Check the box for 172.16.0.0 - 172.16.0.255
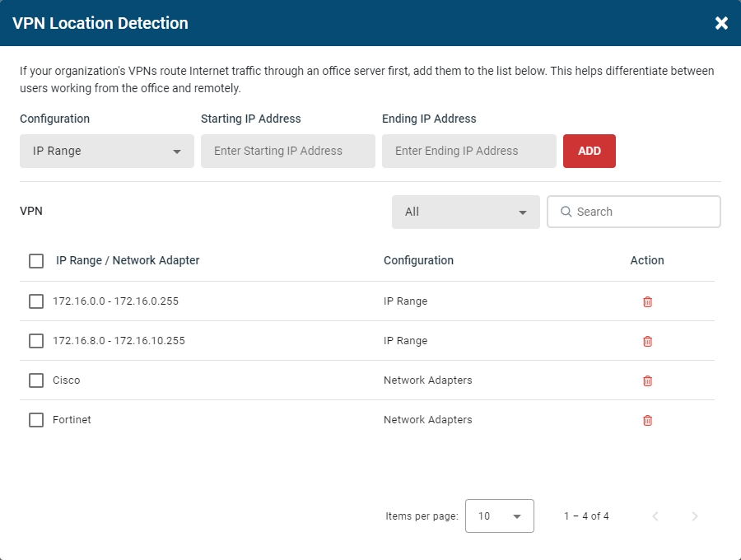Screen dimensions: 741x560 [x=36, y=301]
